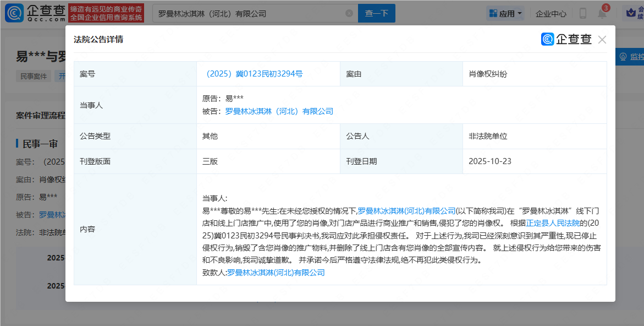This screenshot has height=326, width=644.
Task: Click the 民事一审 stage heading
Action: click(40, 144)
